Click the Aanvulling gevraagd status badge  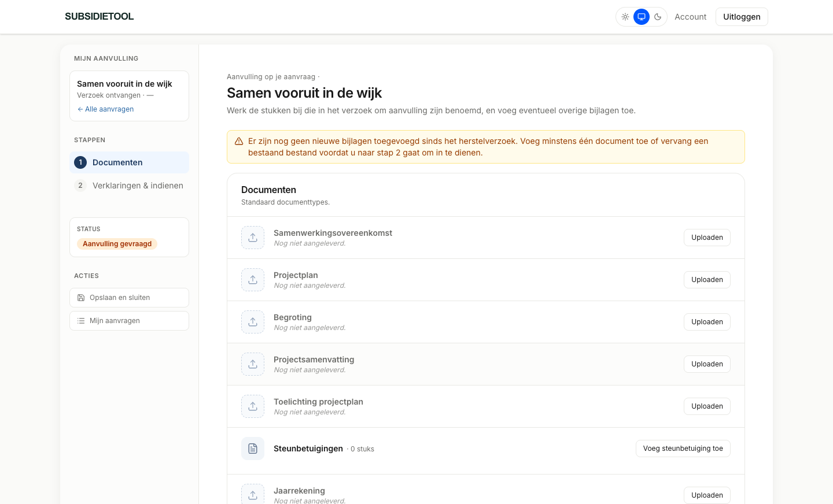(117, 244)
